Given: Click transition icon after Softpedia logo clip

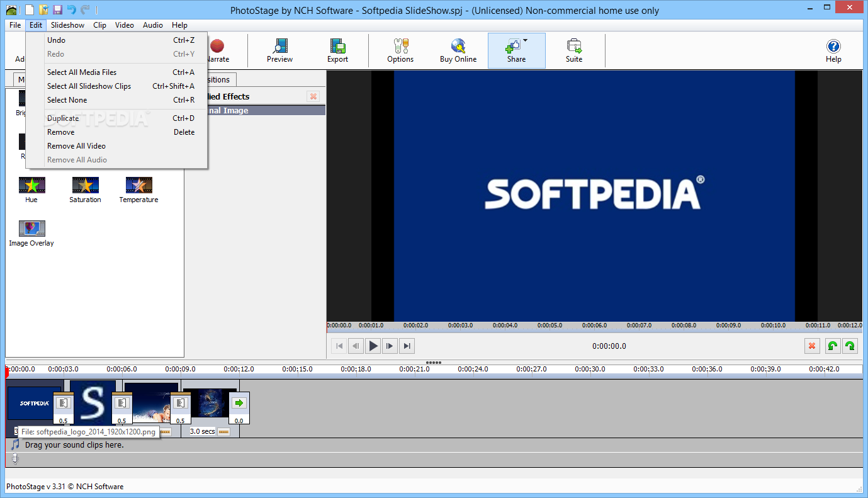Looking at the screenshot, I should 63,403.
